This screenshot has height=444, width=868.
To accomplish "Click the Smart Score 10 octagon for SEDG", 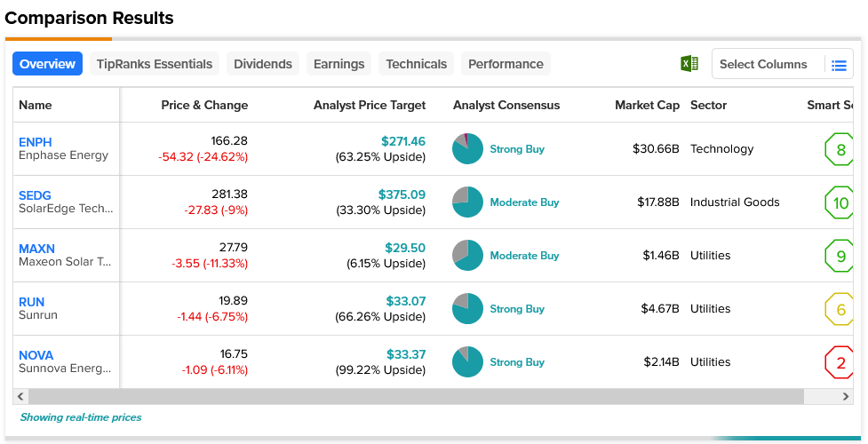I will 840,202.
